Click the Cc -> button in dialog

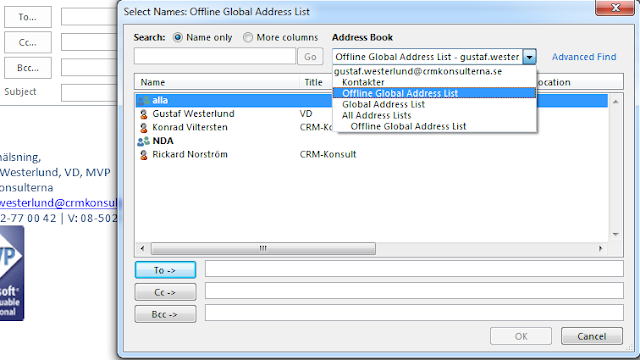[x=165, y=292]
